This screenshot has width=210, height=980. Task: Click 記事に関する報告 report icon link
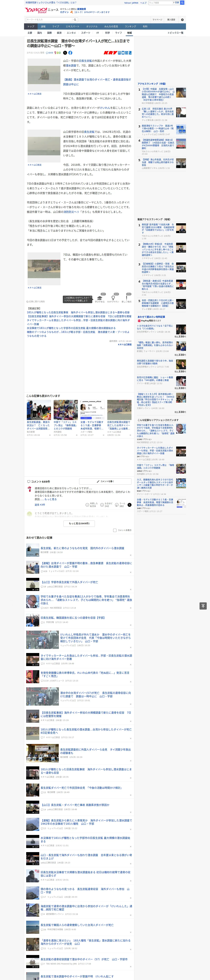pyautogui.click(x=35, y=301)
